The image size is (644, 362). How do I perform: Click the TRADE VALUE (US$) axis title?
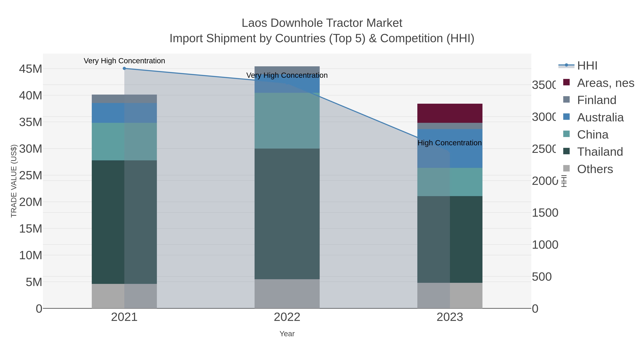[x=14, y=181]
